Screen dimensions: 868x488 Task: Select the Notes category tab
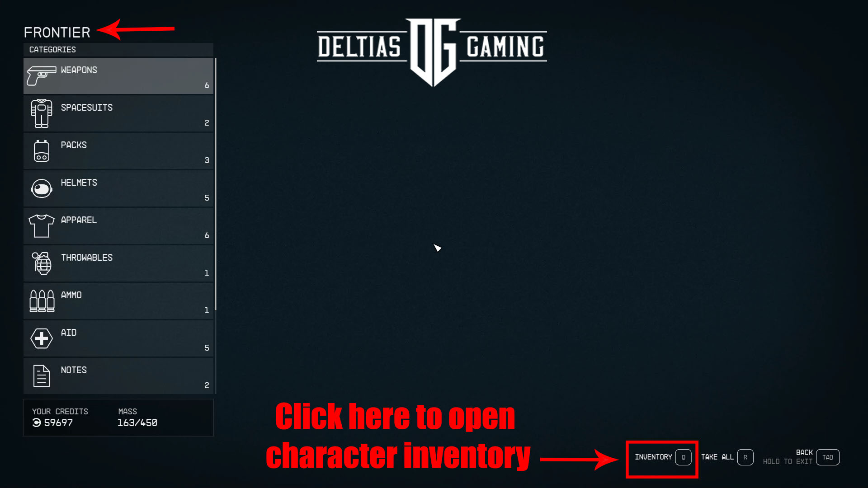(118, 376)
